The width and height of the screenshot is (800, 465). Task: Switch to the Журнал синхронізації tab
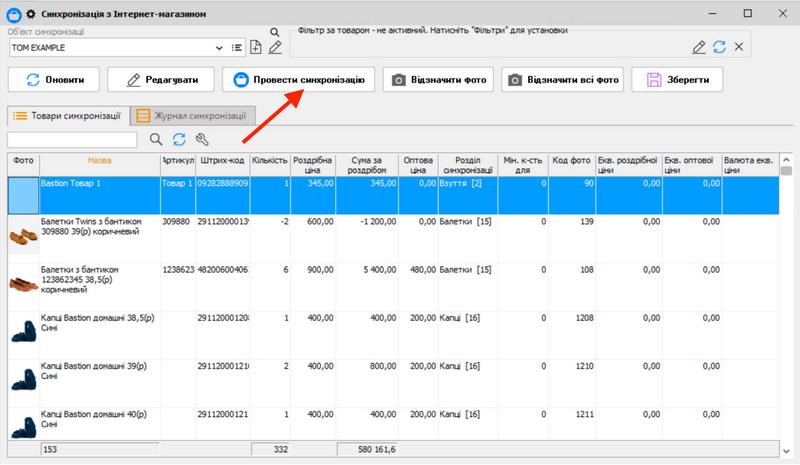pos(194,115)
